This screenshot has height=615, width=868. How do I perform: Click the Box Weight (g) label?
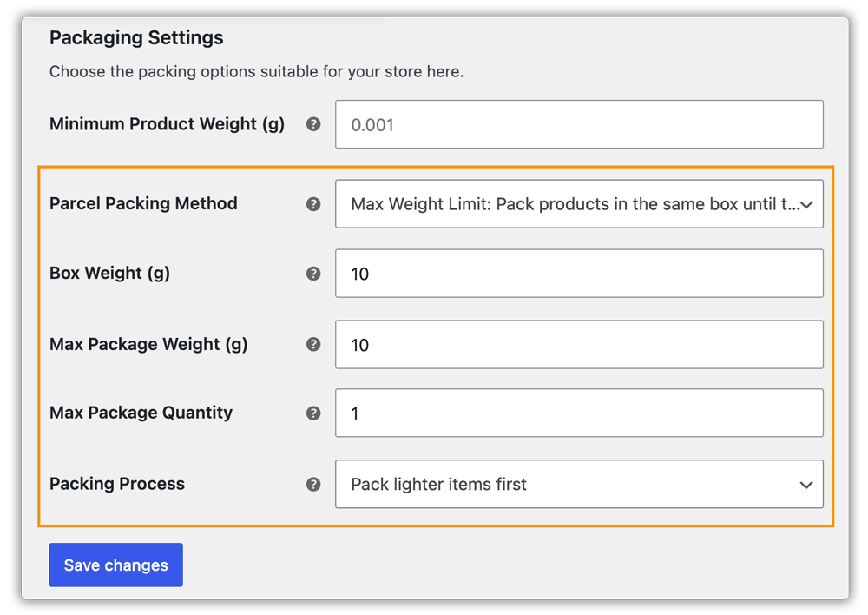click(109, 273)
